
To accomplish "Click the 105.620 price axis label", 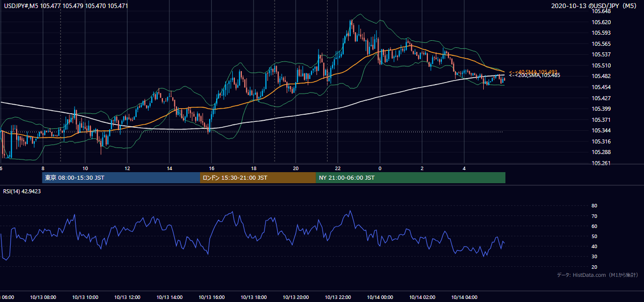I will pos(601,22).
